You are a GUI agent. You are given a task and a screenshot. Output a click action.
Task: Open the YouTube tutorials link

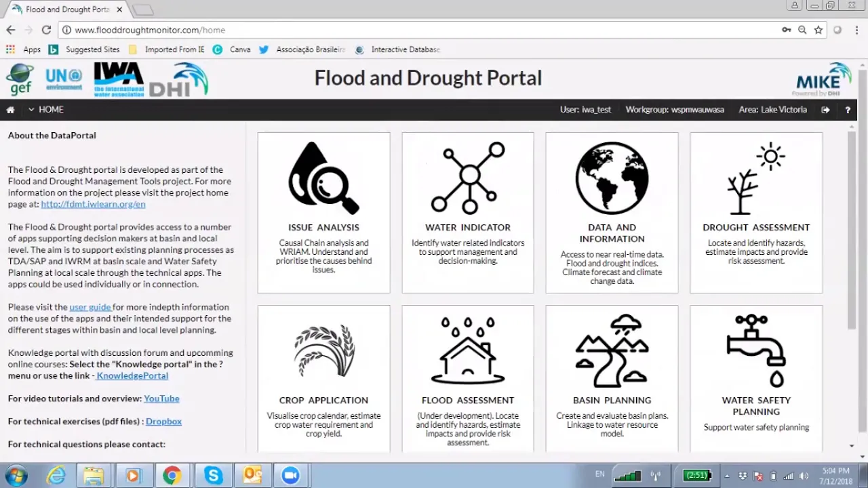pyautogui.click(x=161, y=399)
